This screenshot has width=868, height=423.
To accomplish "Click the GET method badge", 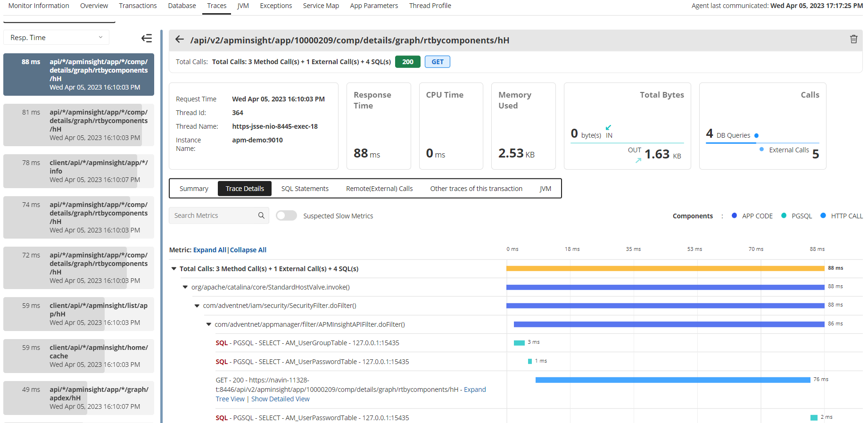I will click(437, 62).
